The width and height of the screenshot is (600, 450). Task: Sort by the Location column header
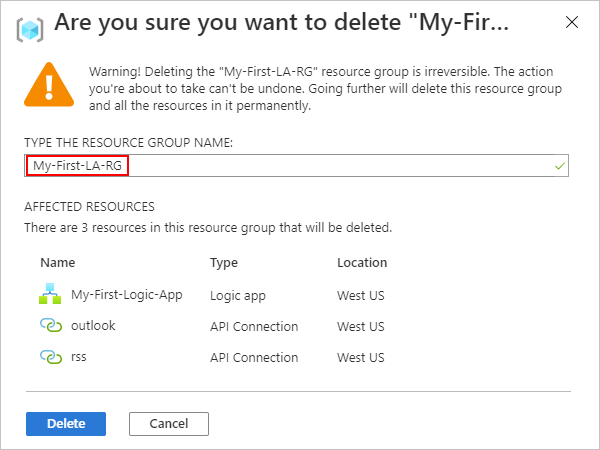362,263
